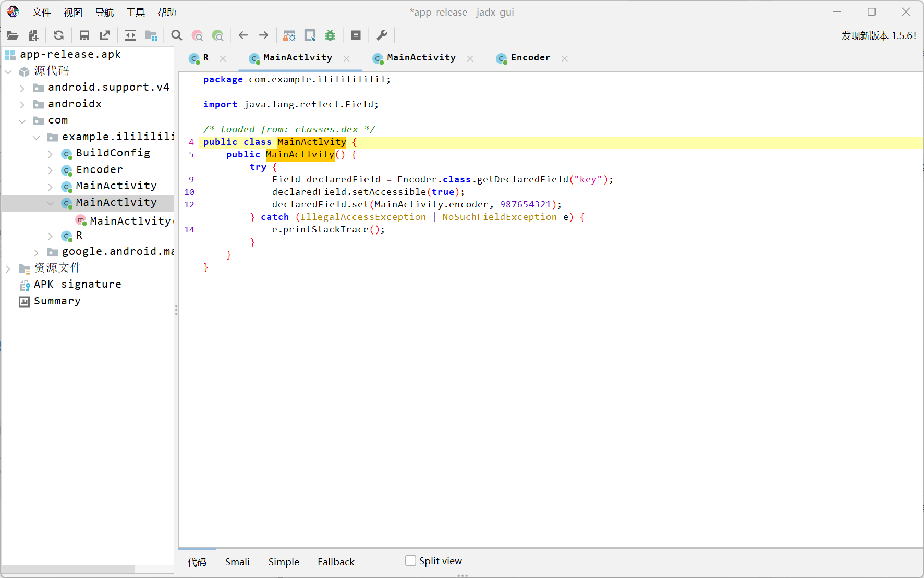Click the Export project icon

click(105, 35)
